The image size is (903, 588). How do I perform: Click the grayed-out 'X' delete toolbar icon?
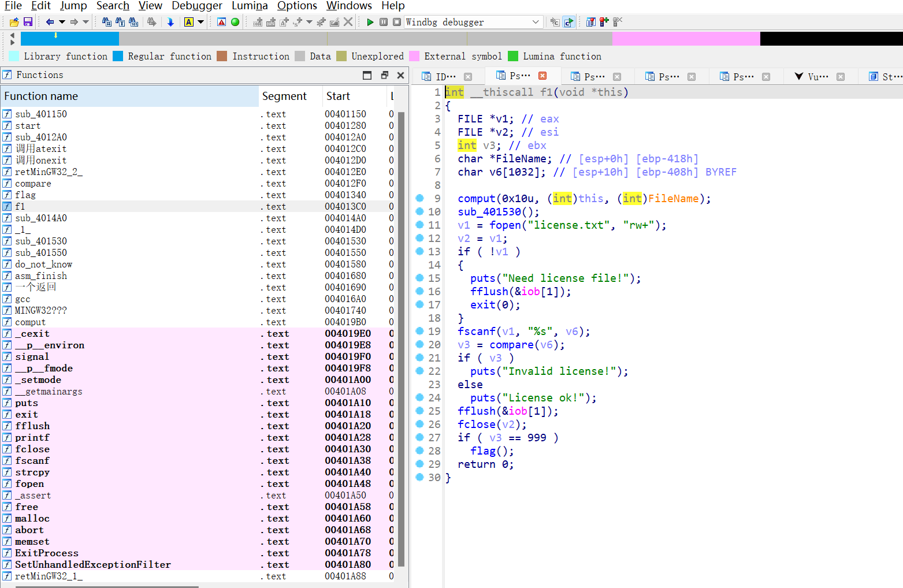click(x=348, y=22)
